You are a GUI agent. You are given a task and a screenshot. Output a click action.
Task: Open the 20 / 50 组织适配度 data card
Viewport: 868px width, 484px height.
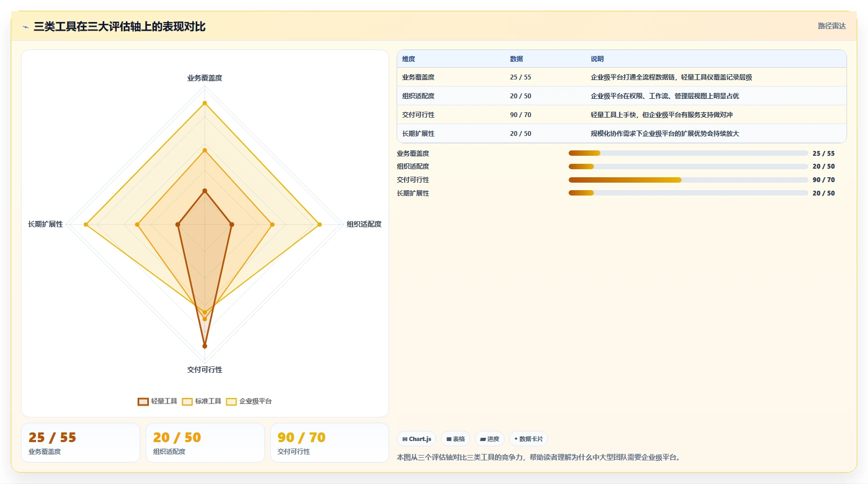(x=205, y=443)
